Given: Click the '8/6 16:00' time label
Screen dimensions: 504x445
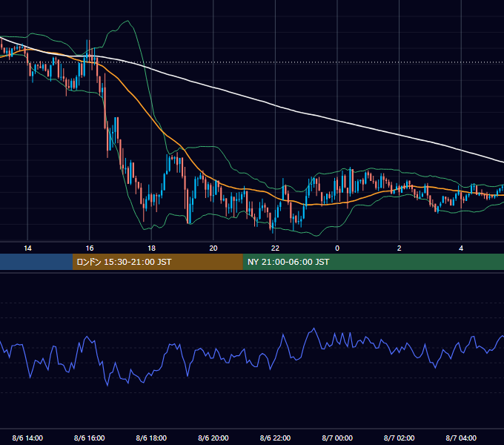Looking at the screenshot, I should point(90,438).
